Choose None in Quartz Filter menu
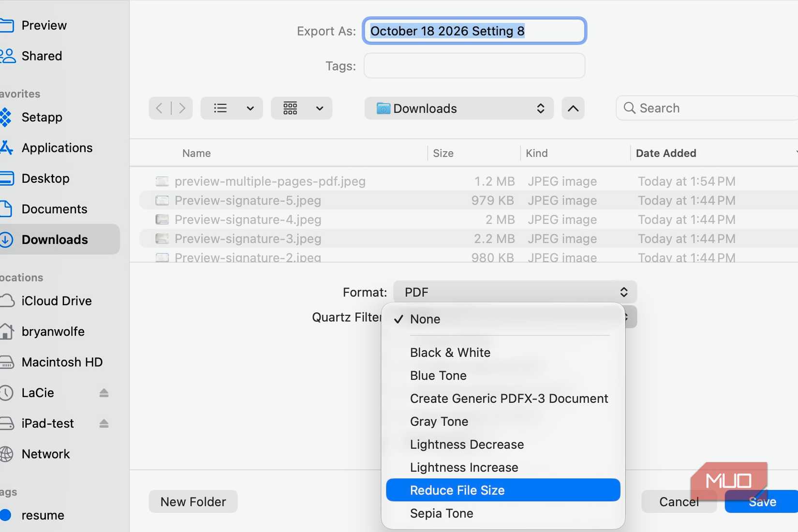 [x=503, y=319]
